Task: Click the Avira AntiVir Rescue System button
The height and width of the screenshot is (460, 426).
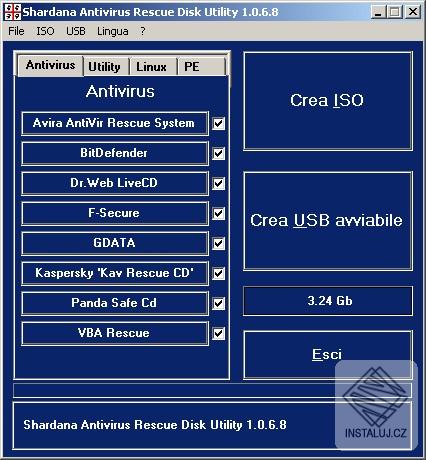Action: click(115, 123)
